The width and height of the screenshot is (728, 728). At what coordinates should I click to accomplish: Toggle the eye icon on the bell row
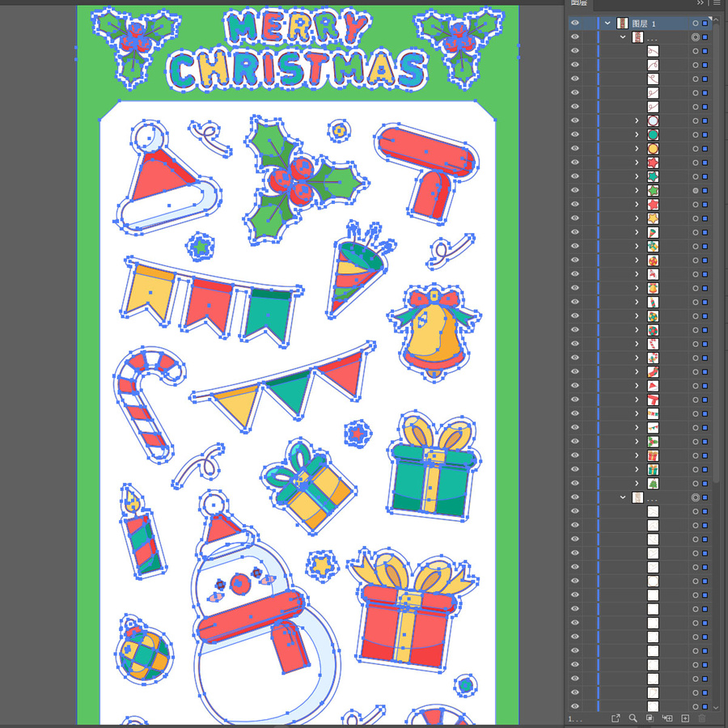point(575,288)
